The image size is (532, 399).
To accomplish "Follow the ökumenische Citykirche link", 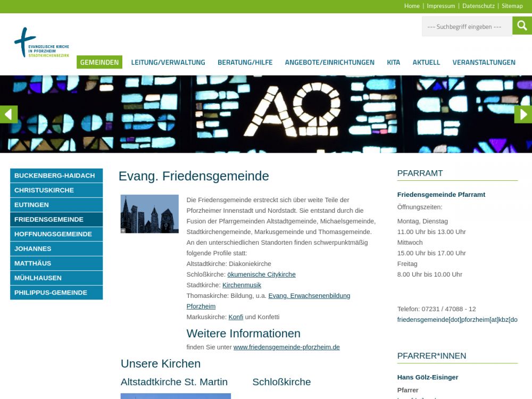I will 261,275.
